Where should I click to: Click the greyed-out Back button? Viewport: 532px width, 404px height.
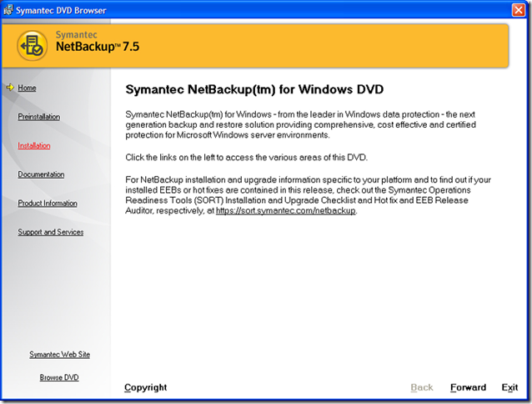click(422, 387)
